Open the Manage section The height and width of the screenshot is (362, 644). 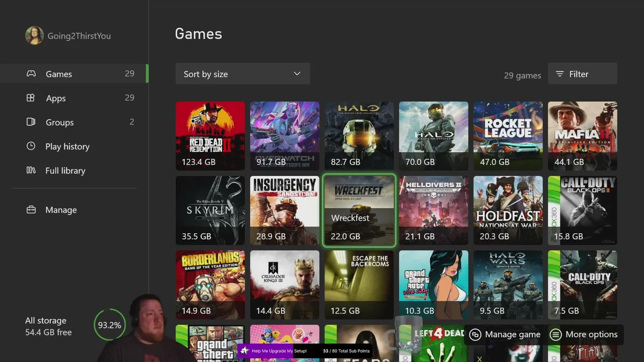pos(61,210)
